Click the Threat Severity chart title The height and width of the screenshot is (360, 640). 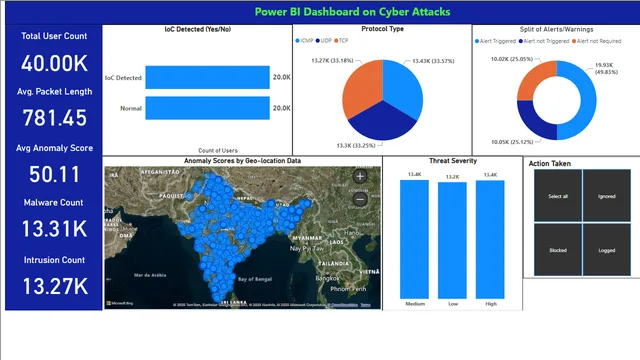(453, 161)
